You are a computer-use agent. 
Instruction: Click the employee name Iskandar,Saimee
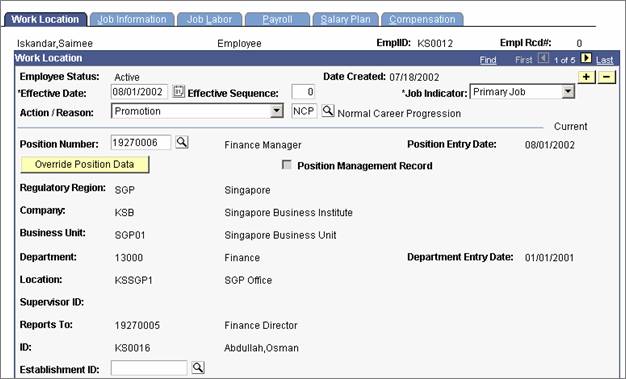pos(55,44)
